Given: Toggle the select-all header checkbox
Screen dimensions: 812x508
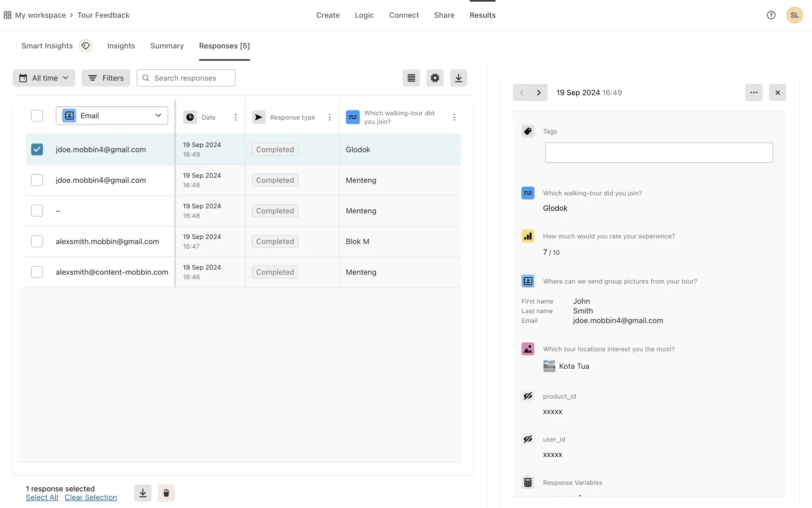Looking at the screenshot, I should pyautogui.click(x=37, y=116).
